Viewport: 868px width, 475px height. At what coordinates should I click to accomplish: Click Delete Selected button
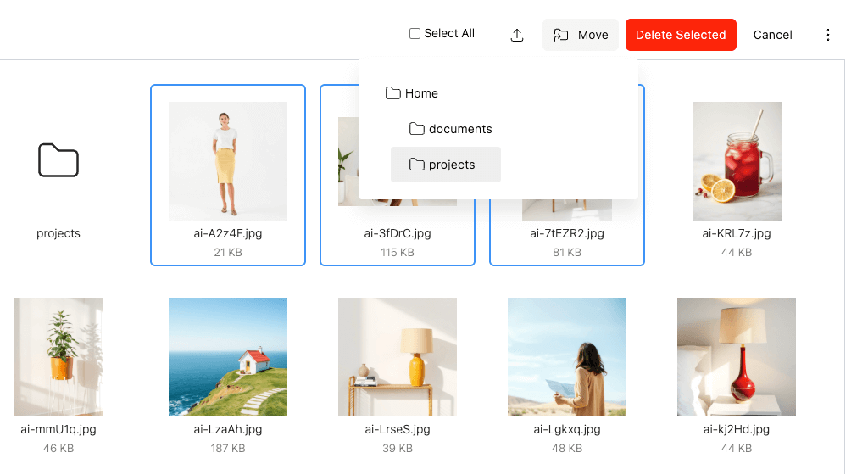point(681,35)
